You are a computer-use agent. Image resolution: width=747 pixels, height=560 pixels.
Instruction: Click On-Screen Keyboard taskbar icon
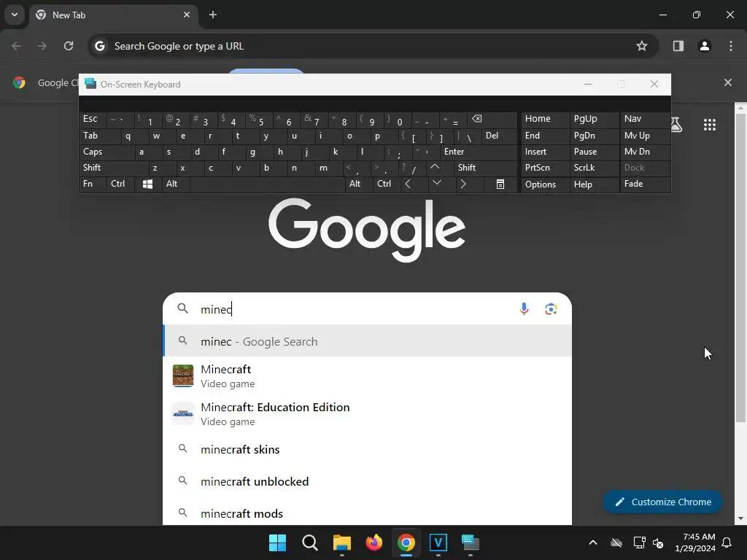pyautogui.click(x=471, y=542)
